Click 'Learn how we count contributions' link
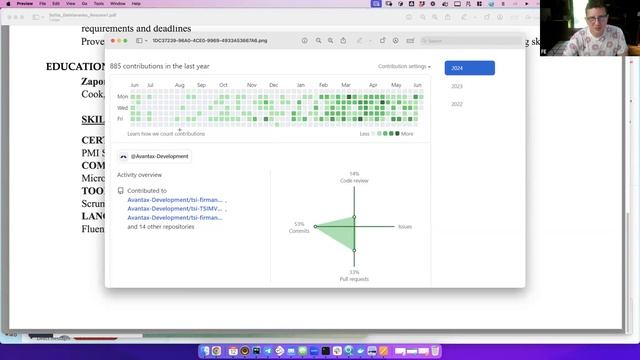Image resolution: width=640 pixels, height=360 pixels. click(166, 134)
